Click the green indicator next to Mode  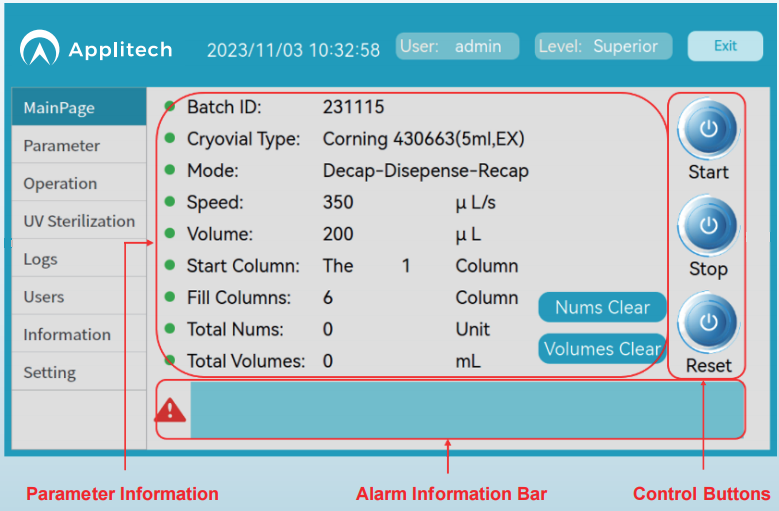pyautogui.click(x=169, y=170)
